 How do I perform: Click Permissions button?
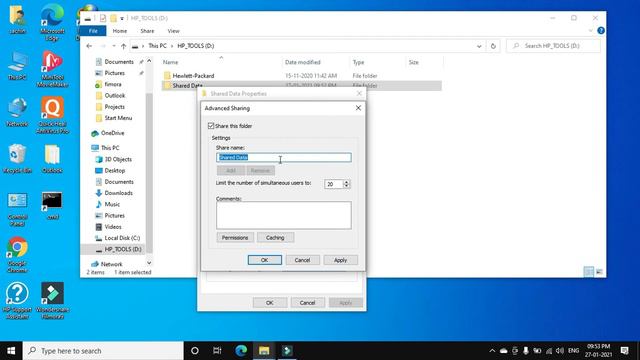pos(235,238)
